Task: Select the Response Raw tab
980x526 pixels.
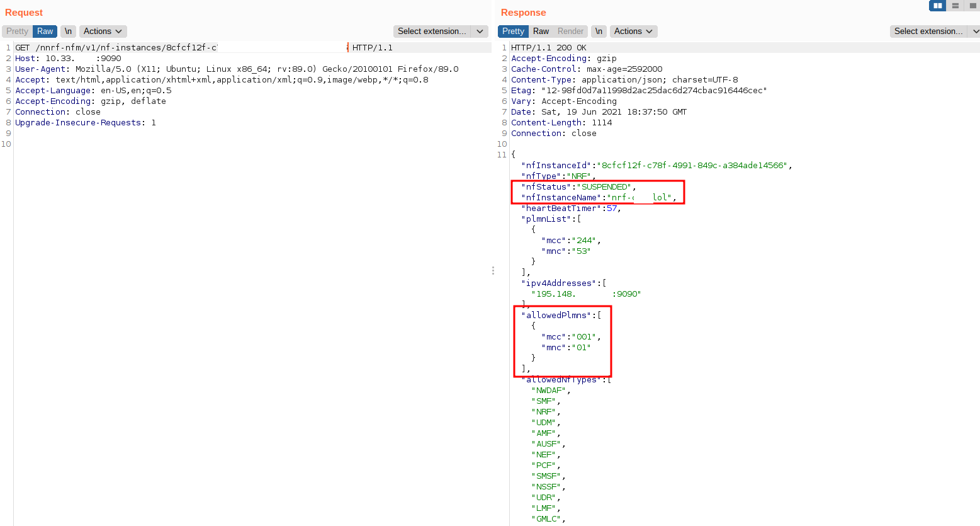Action: (541, 31)
